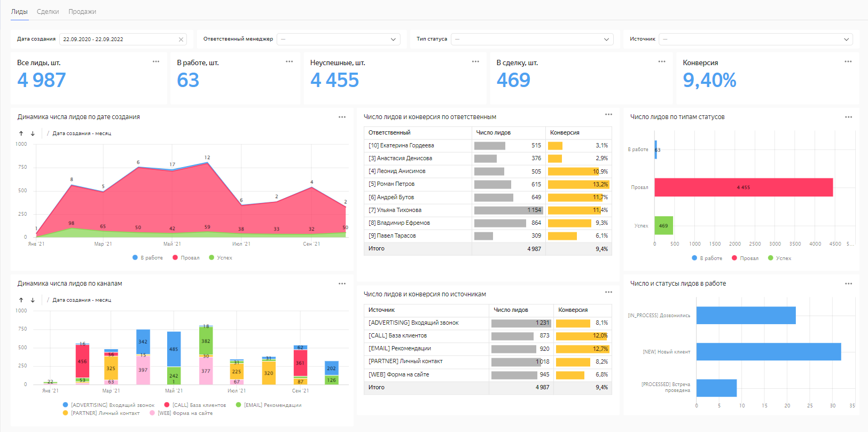This screenshot has width=868, height=432.
Task: Select row [6] Андрей Бутов
Action: click(488, 197)
